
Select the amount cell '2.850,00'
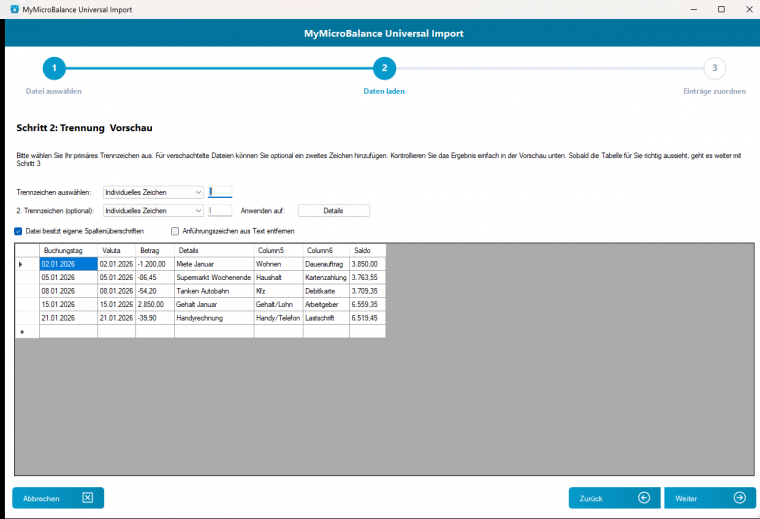pyautogui.click(x=155, y=304)
